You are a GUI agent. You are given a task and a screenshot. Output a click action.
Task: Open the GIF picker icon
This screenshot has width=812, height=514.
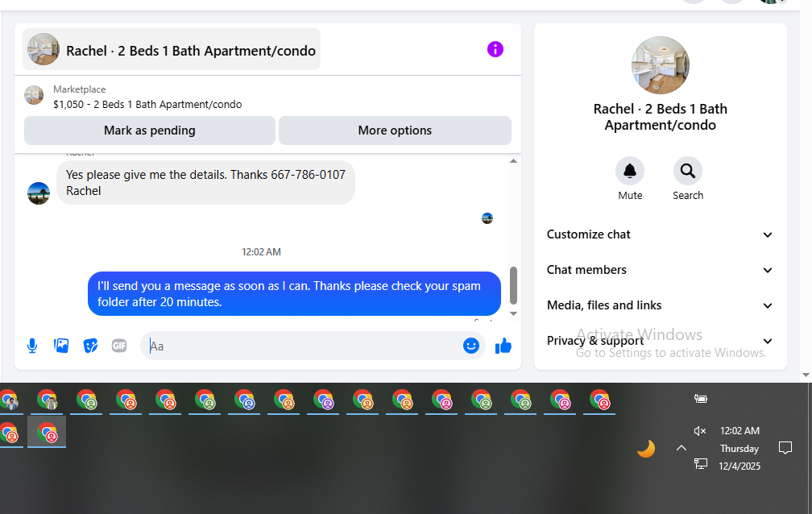tap(119, 346)
